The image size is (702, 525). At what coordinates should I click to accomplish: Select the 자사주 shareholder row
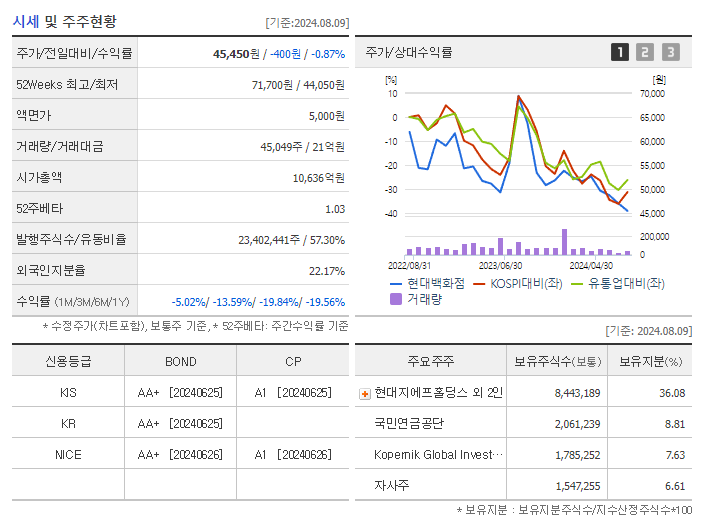[523, 486]
